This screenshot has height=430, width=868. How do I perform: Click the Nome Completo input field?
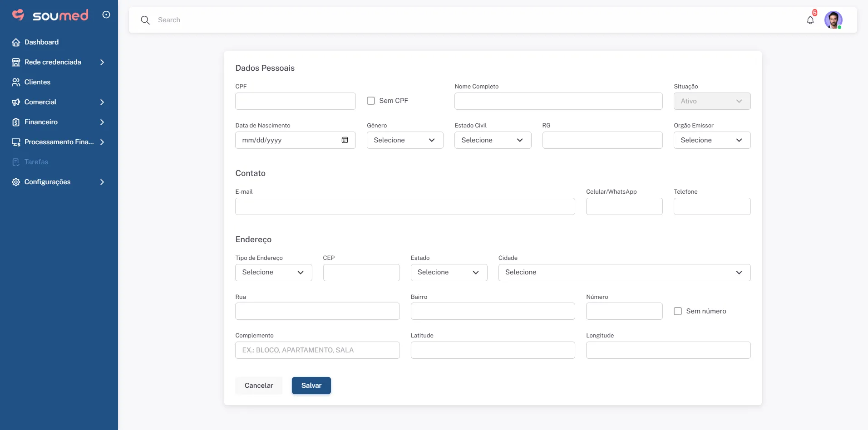pos(558,101)
